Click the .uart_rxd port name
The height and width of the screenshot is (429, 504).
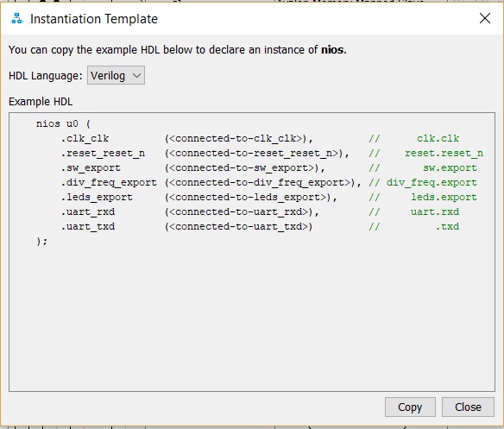(88, 212)
